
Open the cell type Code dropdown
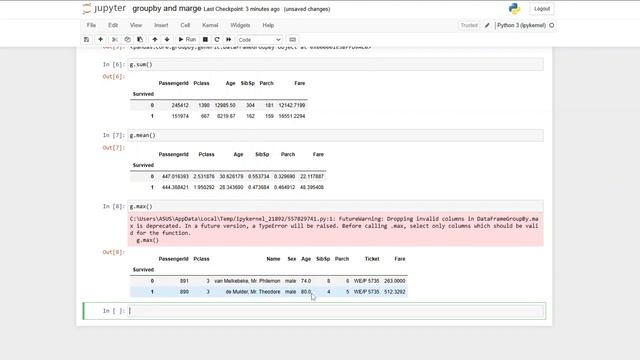[x=259, y=40]
